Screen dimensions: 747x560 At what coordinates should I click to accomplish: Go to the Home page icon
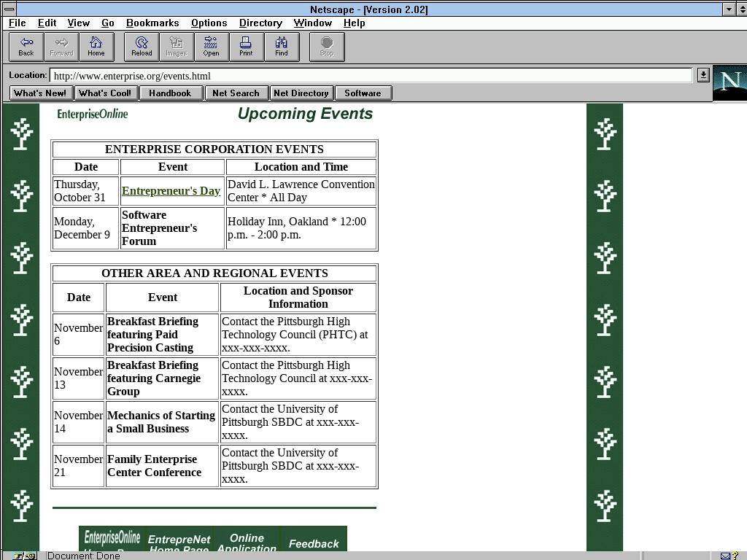coord(96,47)
